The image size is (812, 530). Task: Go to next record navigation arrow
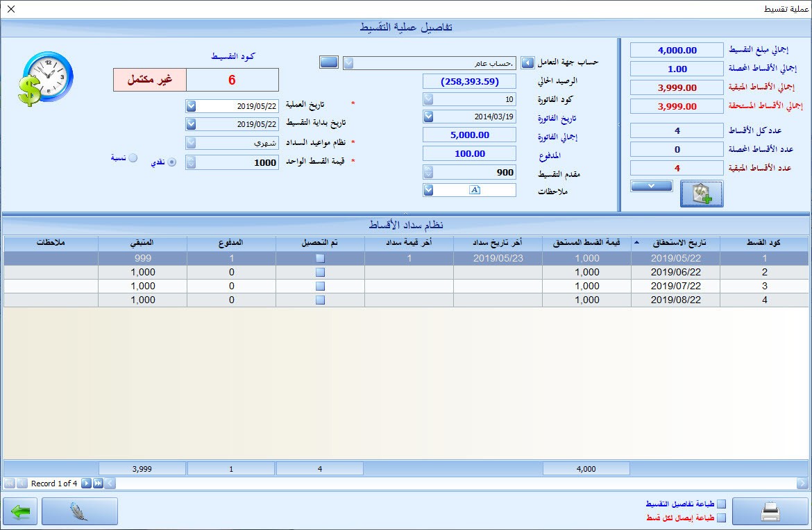[x=86, y=484]
